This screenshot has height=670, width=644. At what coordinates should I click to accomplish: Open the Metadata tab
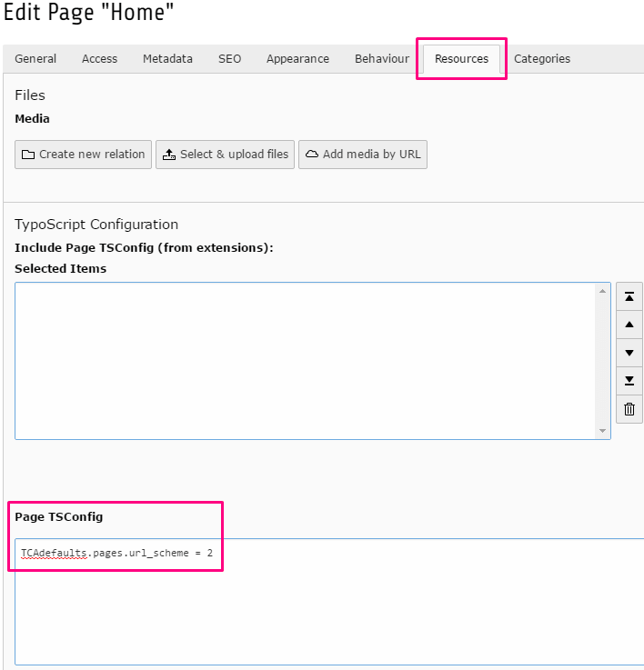click(x=167, y=59)
